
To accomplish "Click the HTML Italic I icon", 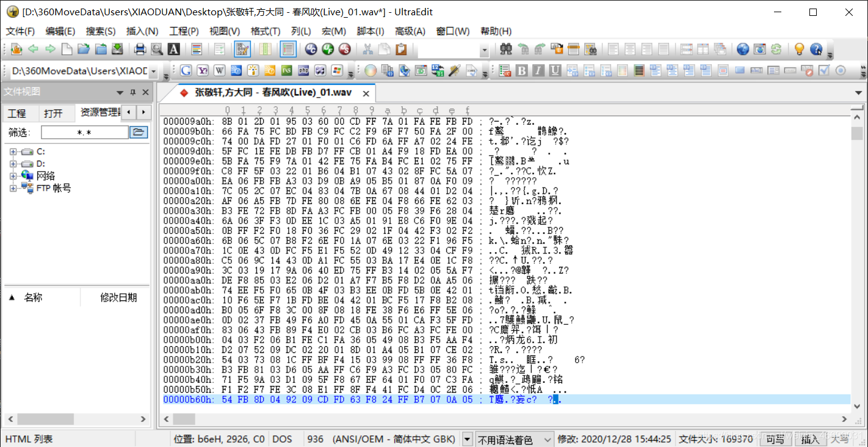I will point(538,71).
